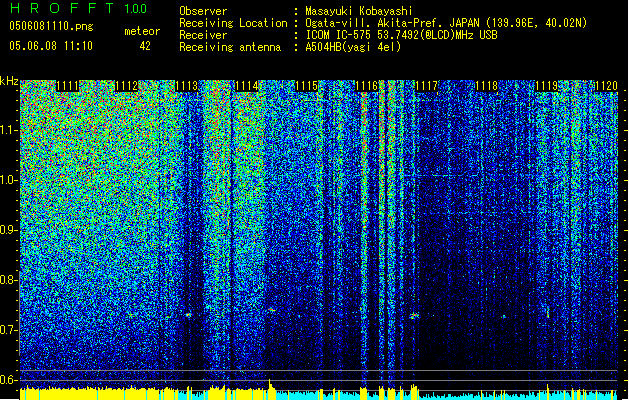Viewport: 629px width, 400px height.
Task: Select the Ogata-vill. Akita-Pref. JAPAN location text
Action: coord(445,23)
